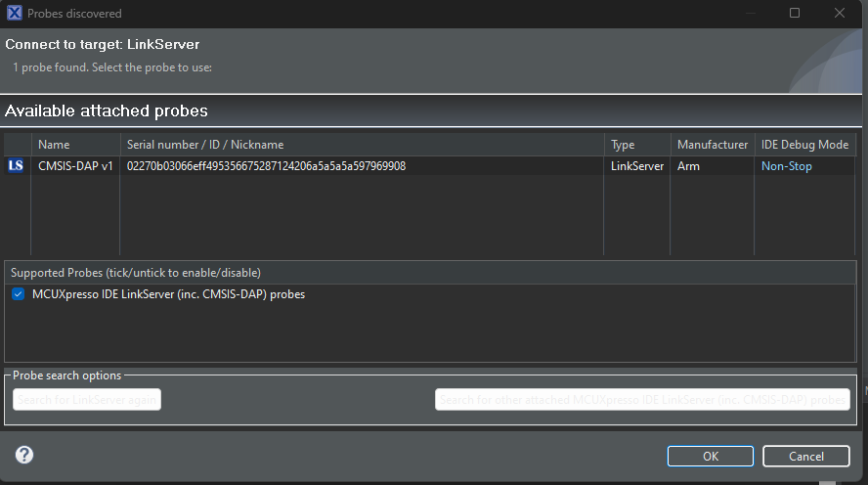Dismiss dialog with Cancel button
The width and height of the screenshot is (868, 485).
pyautogui.click(x=806, y=457)
